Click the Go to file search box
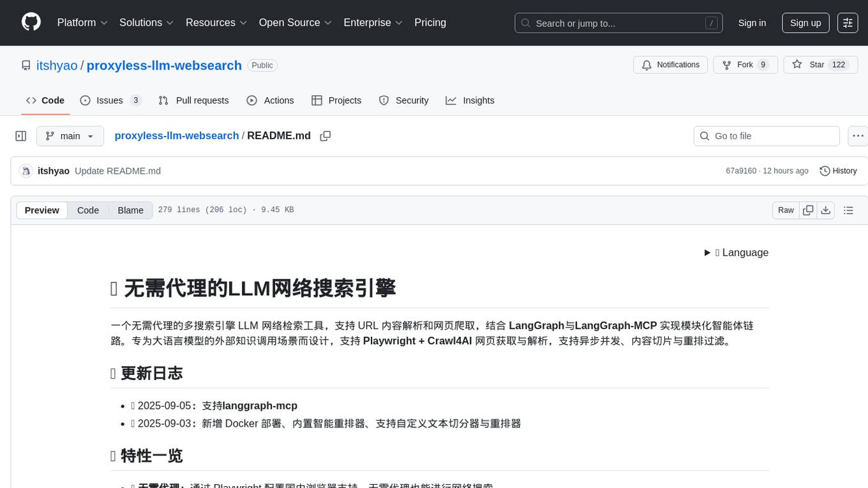Image resolution: width=868 pixels, height=488 pixels. pos(767,136)
